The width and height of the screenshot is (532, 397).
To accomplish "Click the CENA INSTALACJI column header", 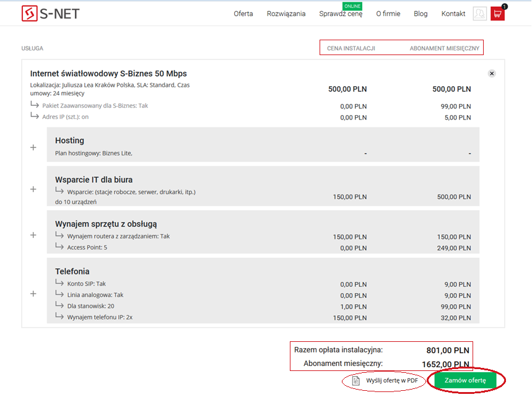I will click(351, 48).
